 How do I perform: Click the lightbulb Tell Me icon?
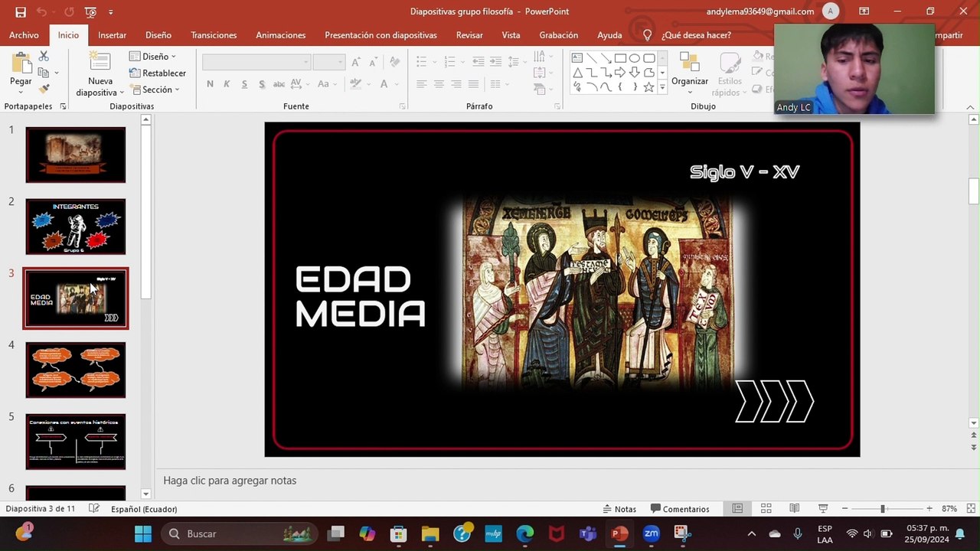pos(648,35)
